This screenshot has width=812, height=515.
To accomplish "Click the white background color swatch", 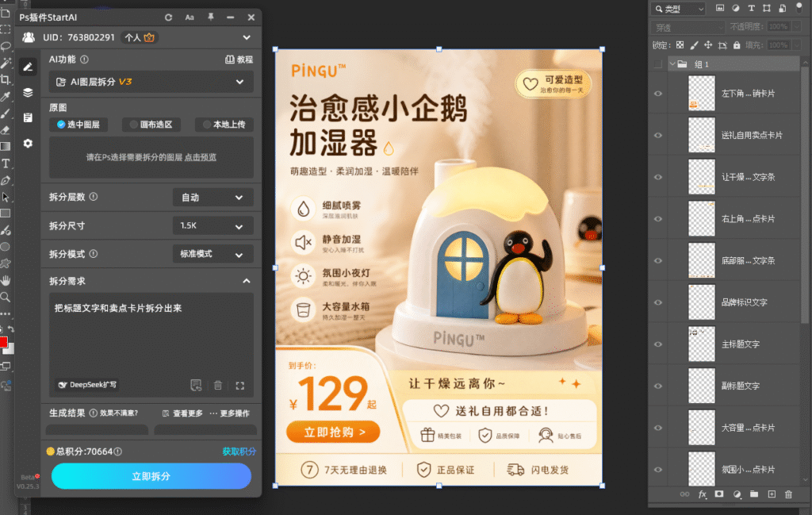I will tap(10, 350).
